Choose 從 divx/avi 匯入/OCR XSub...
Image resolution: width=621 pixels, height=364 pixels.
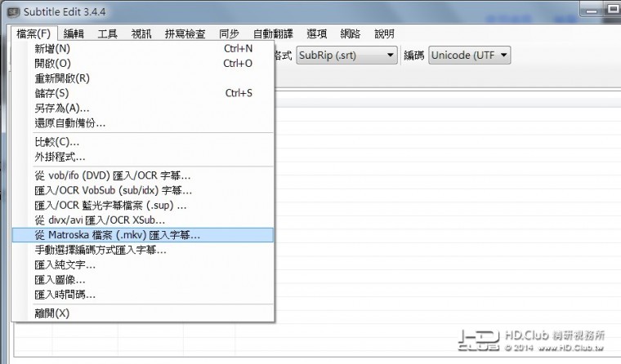[143, 220]
